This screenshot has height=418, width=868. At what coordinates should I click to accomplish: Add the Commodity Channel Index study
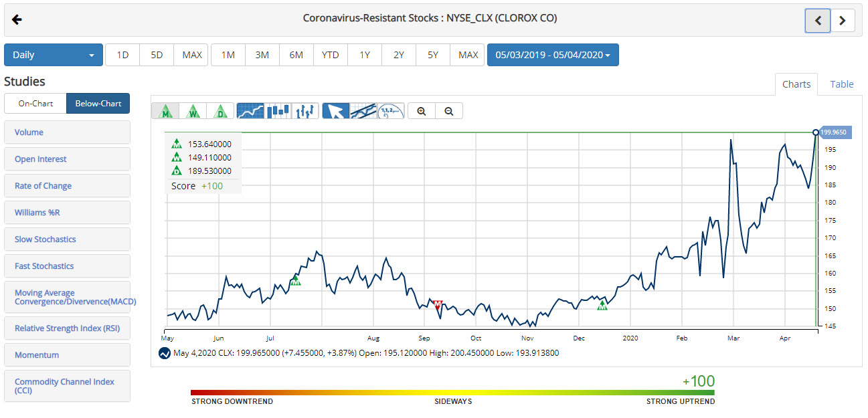67,386
